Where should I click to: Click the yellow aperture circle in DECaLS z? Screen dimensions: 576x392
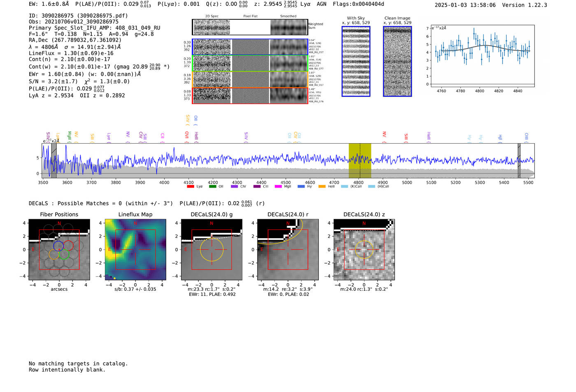(x=364, y=250)
